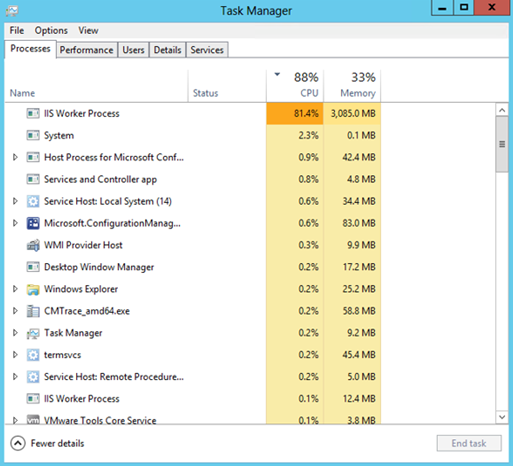513x466 pixels.
Task: Expand the VMware Tools Core Service row
Action: pyautogui.click(x=15, y=420)
